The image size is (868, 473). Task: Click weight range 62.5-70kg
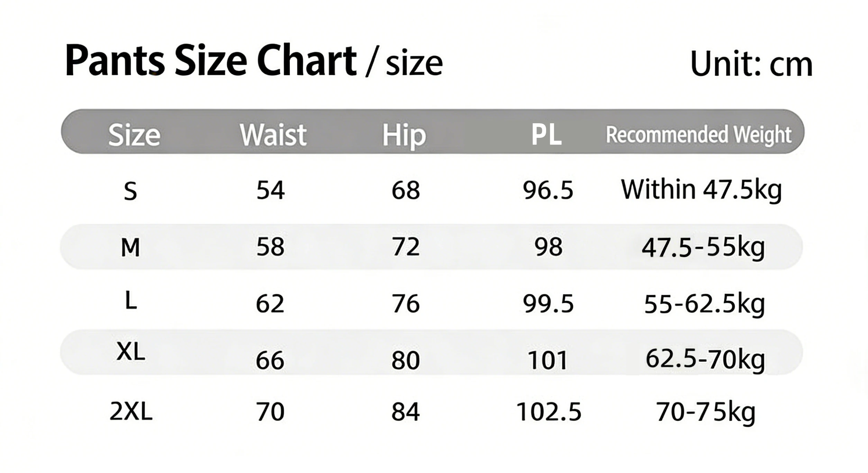[705, 359]
